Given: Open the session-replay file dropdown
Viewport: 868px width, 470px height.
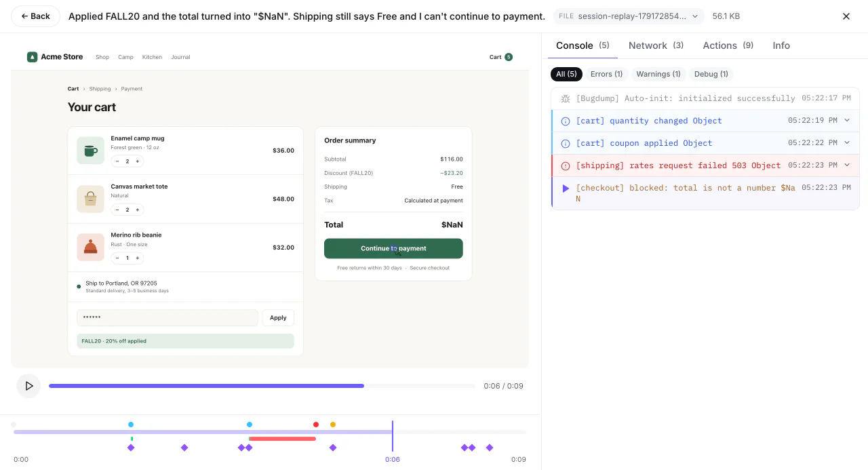Looking at the screenshot, I should coord(629,16).
